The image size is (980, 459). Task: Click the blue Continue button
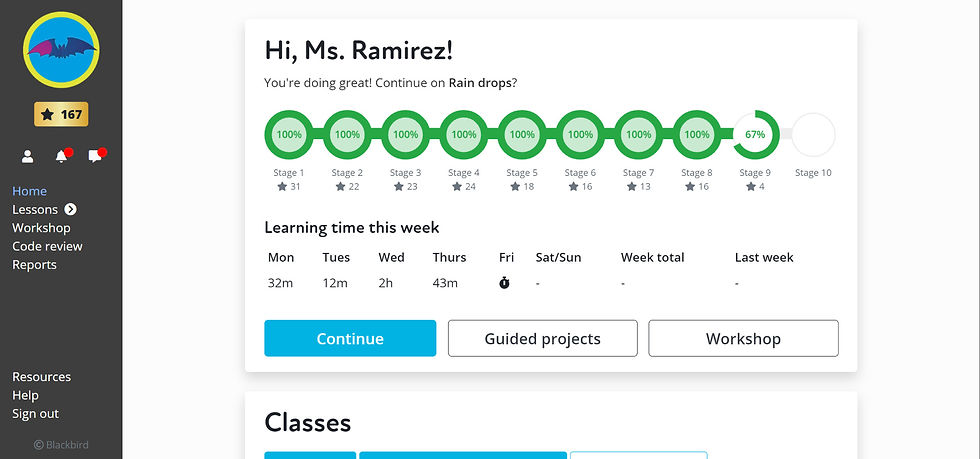tap(350, 338)
